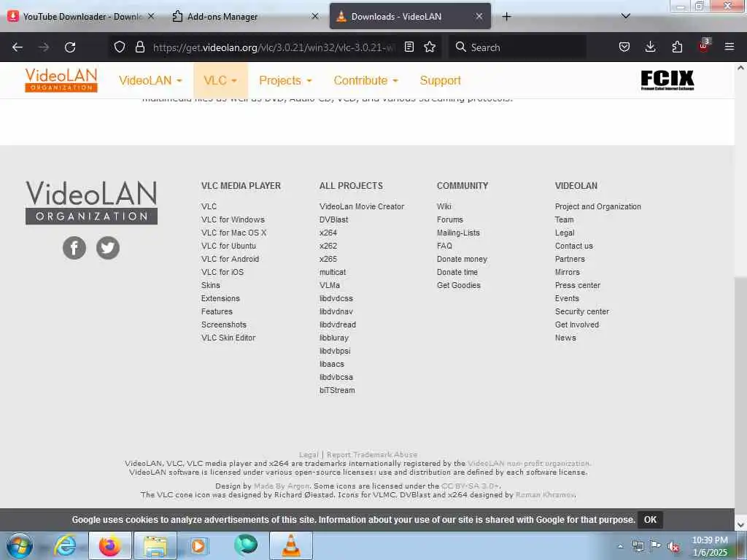Click the URL address bar
This screenshot has height=560, width=747.
[274, 47]
